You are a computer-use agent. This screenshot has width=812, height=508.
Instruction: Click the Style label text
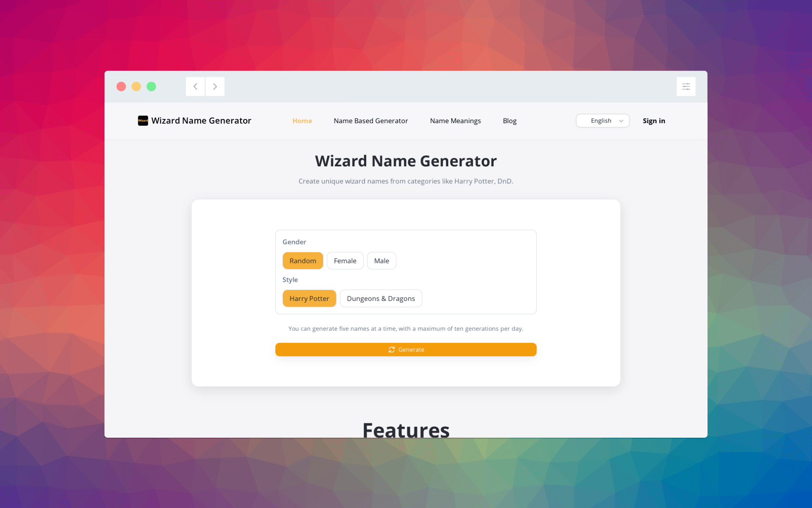pyautogui.click(x=290, y=280)
